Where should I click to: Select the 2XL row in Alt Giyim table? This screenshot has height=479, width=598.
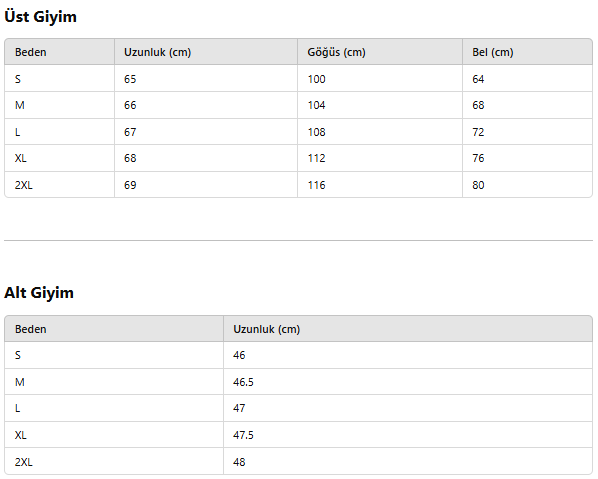pyautogui.click(x=298, y=461)
